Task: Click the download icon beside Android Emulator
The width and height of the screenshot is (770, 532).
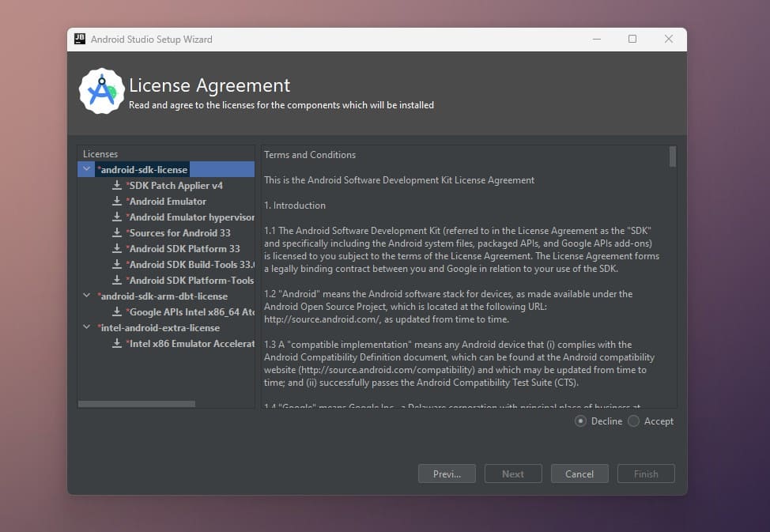Action: click(117, 201)
